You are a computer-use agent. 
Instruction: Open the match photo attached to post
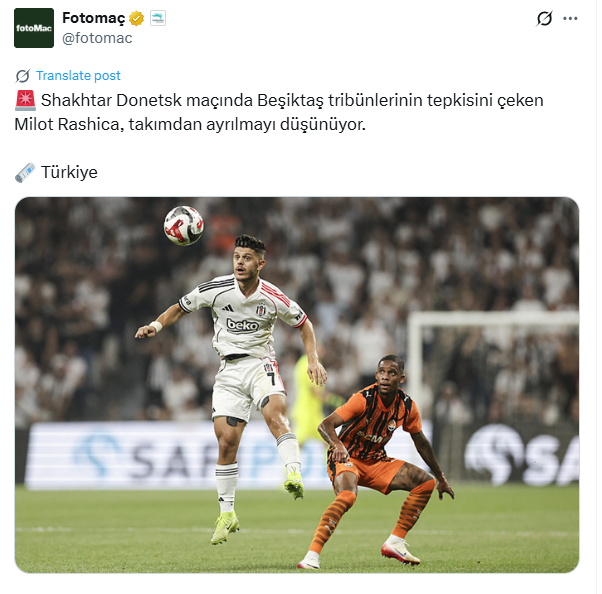tap(297, 385)
